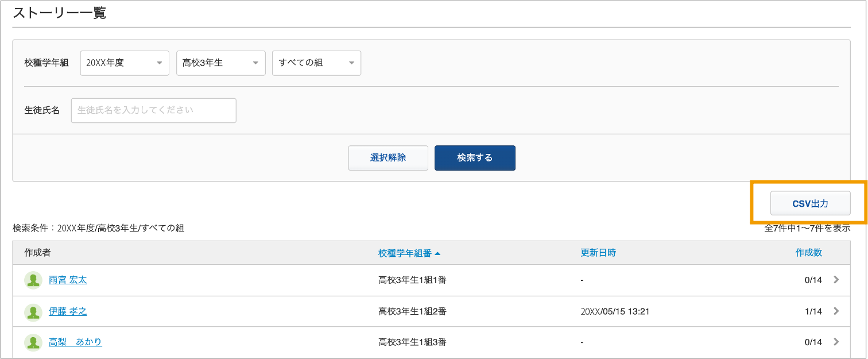This screenshot has height=359, width=868.
Task: Open student link 伊藤 孝之
Action: tap(68, 311)
